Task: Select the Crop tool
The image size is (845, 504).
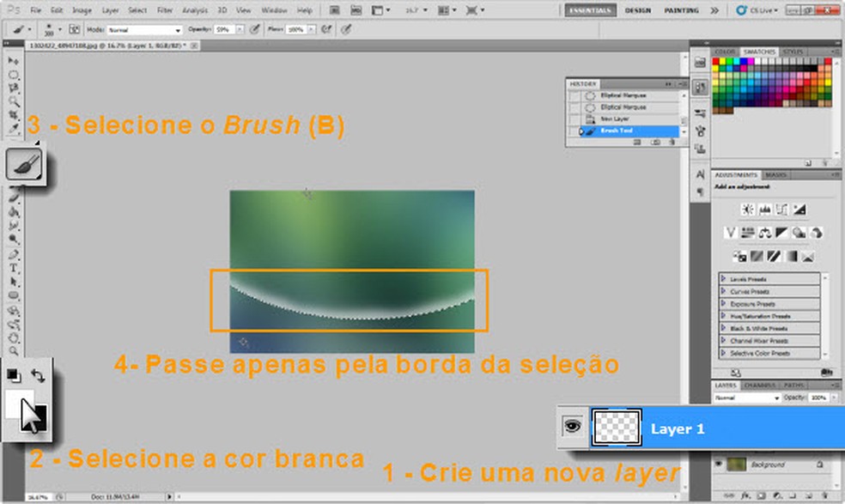Action: 14,115
